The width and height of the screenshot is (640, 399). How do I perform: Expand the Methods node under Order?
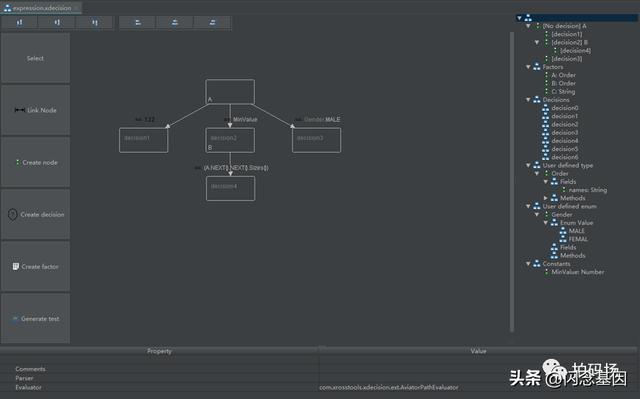click(x=546, y=198)
